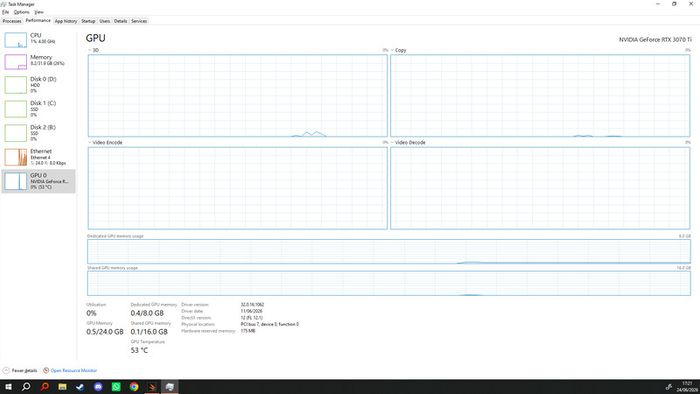The height and width of the screenshot is (394, 700).
Task: Expand the 3D graph engine dropdown
Action: [93, 50]
